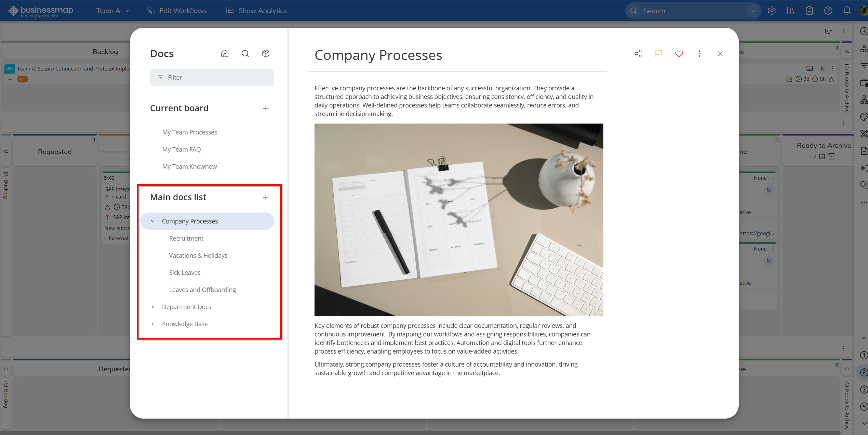Image resolution: width=868 pixels, height=435 pixels.
Task: Collapse the Company Processes tree item
Action: [x=153, y=221]
